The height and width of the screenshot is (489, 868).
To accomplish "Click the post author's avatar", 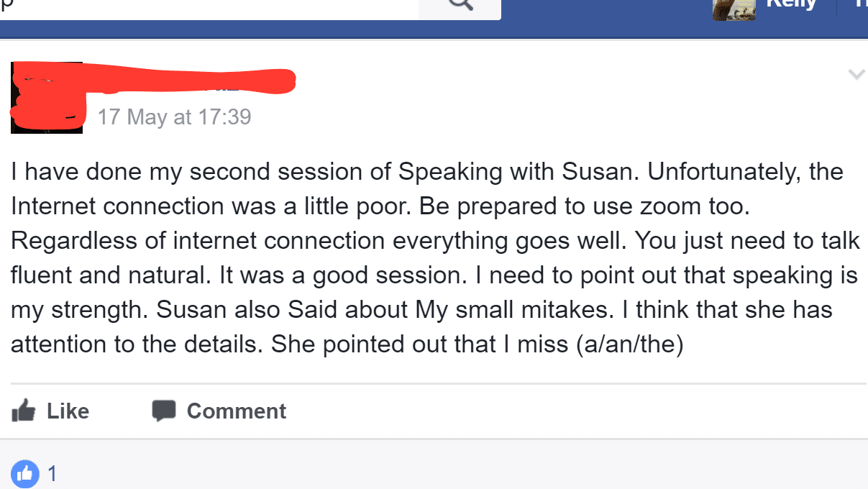I will pos(46,98).
